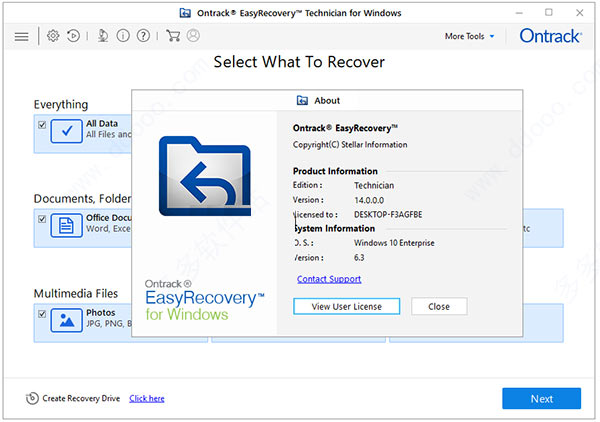Click View User License button
The height and width of the screenshot is (422, 600).
click(347, 306)
